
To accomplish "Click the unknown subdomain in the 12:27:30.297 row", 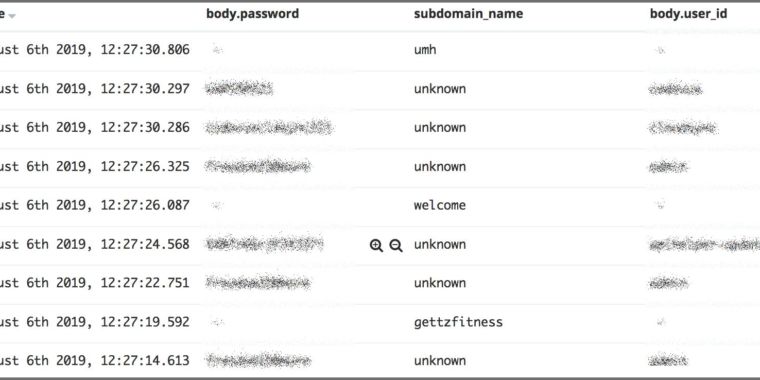I will pos(440,89).
